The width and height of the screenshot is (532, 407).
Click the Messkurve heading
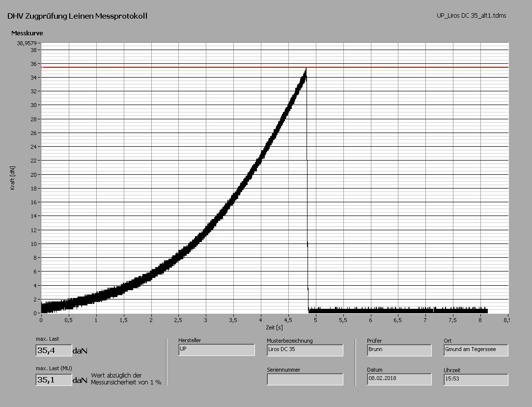coord(27,33)
